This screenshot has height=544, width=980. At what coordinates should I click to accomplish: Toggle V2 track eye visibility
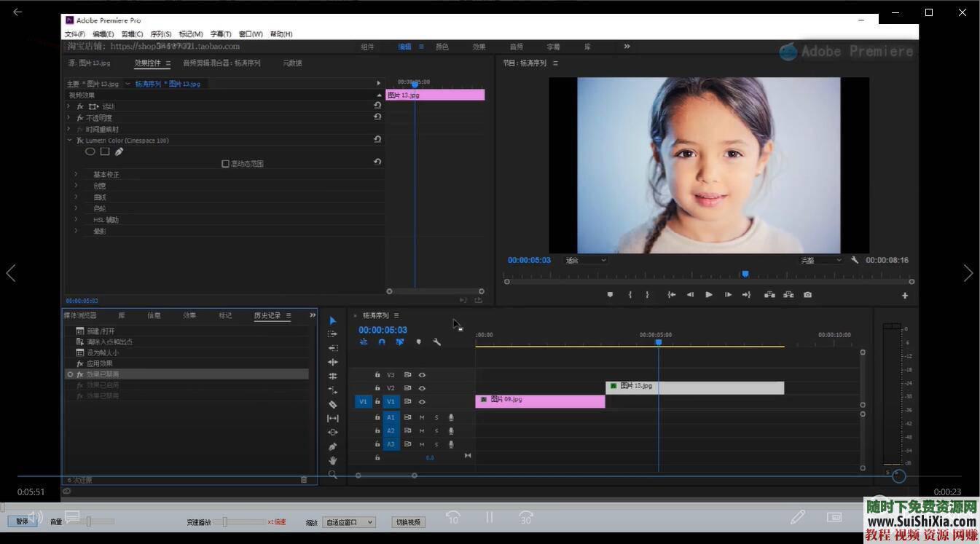422,388
